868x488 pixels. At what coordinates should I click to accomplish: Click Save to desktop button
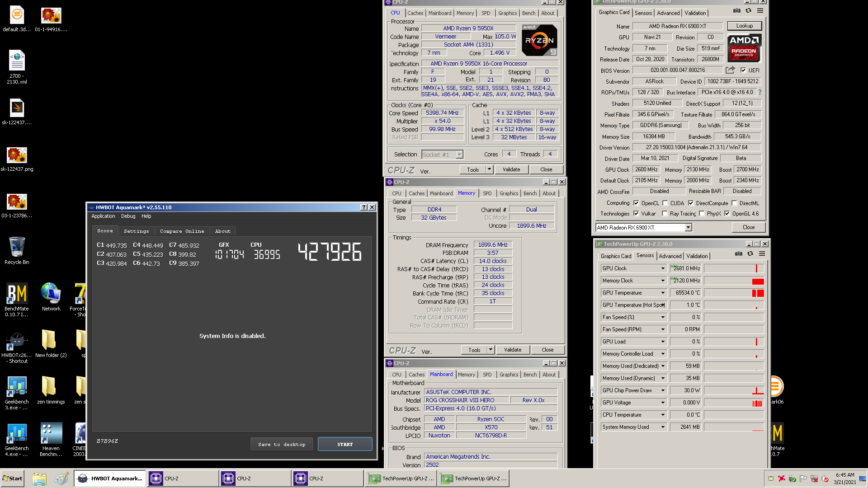coord(282,444)
